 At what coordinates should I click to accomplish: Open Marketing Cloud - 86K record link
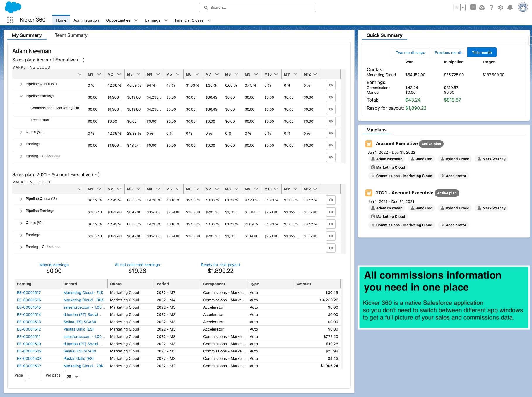(84, 300)
